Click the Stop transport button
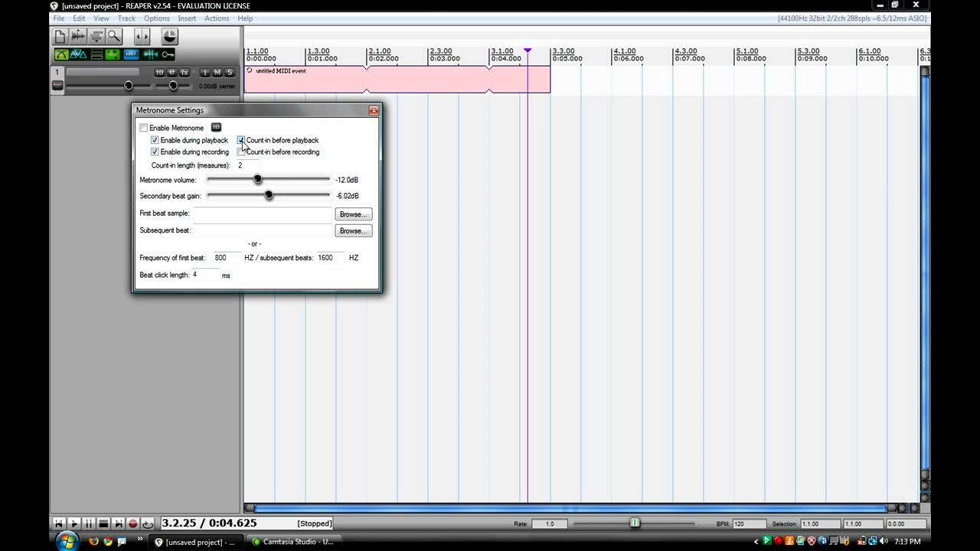 103,523
